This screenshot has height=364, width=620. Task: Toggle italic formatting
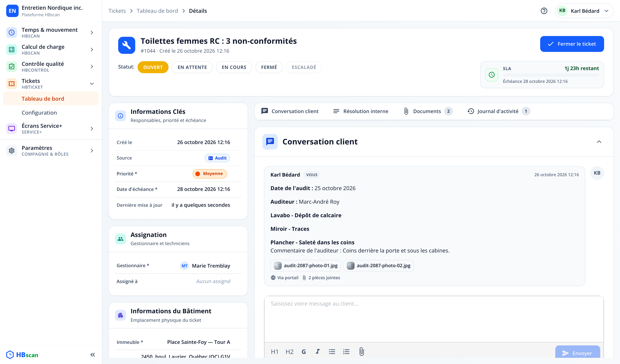[x=318, y=352]
